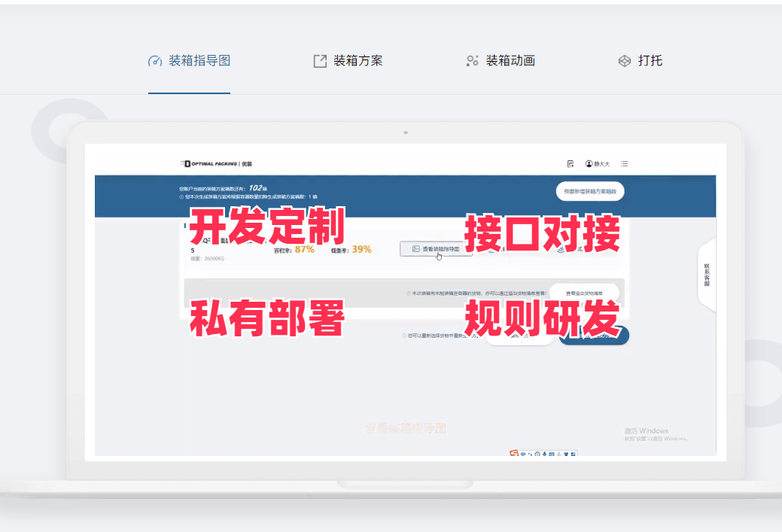782x532 pixels.
Task: Click the gauge icon beside 装箱指导图
Action: click(155, 61)
